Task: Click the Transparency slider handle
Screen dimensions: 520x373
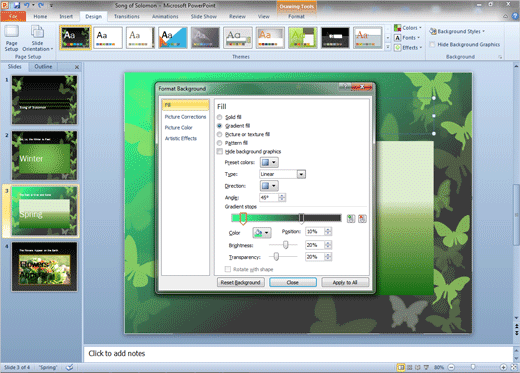Action: click(x=276, y=257)
